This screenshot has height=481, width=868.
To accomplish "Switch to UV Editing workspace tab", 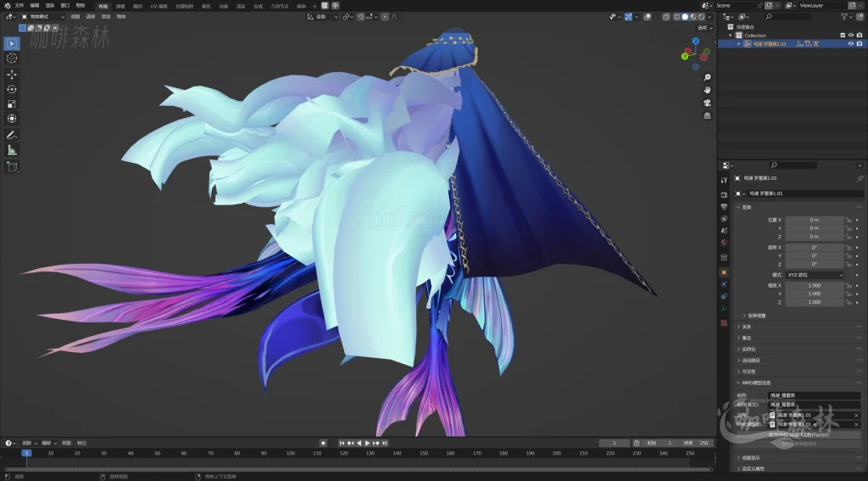I will pyautogui.click(x=159, y=6).
